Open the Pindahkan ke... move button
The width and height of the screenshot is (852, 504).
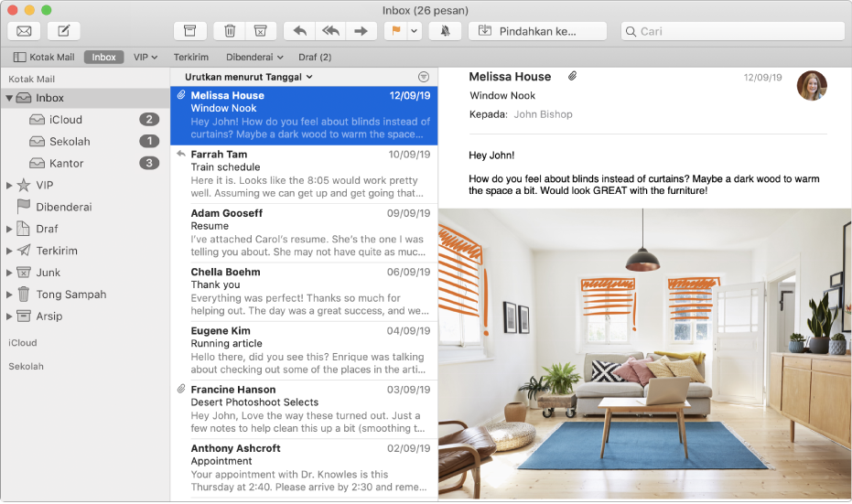pyautogui.click(x=537, y=31)
